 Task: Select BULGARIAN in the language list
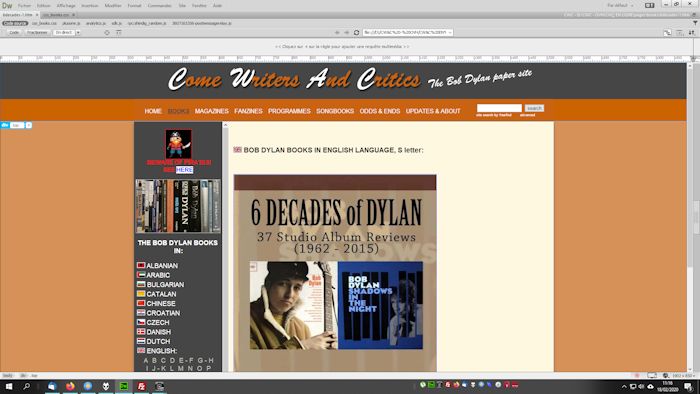pos(165,285)
